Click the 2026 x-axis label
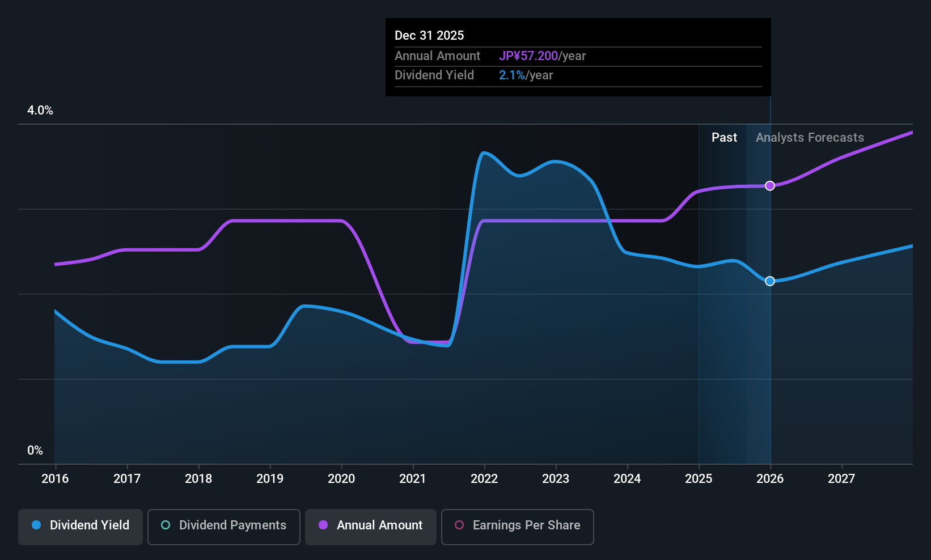Viewport: 931px width, 560px height. coord(770,479)
